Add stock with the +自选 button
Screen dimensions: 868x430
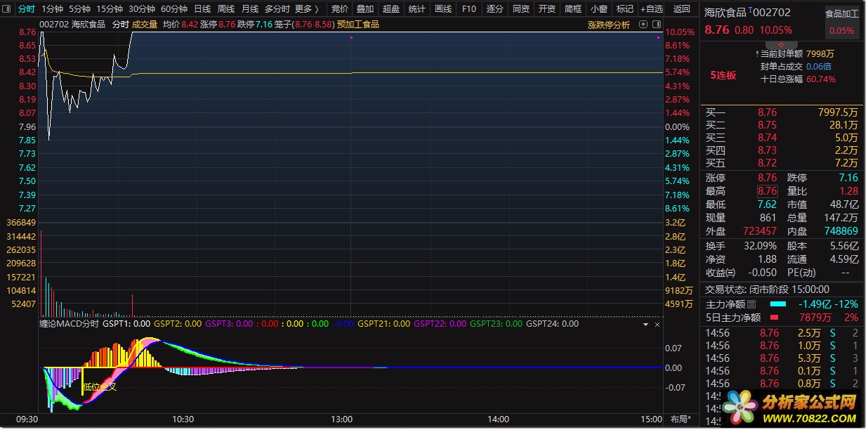650,9
